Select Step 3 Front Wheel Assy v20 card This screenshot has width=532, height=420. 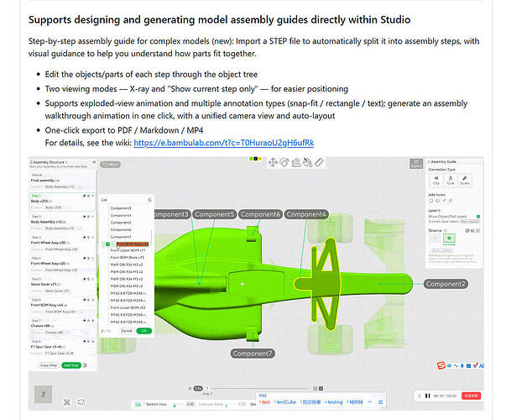pyautogui.click(x=63, y=243)
